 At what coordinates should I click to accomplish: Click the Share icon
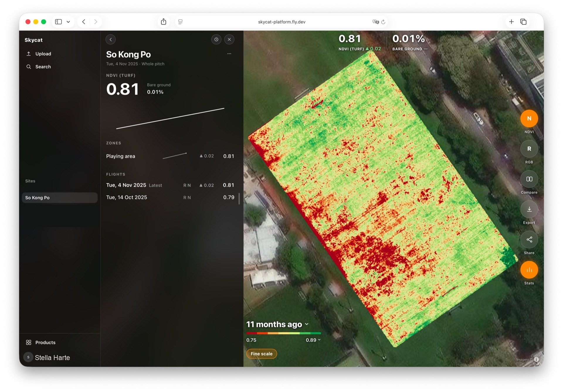(x=529, y=240)
